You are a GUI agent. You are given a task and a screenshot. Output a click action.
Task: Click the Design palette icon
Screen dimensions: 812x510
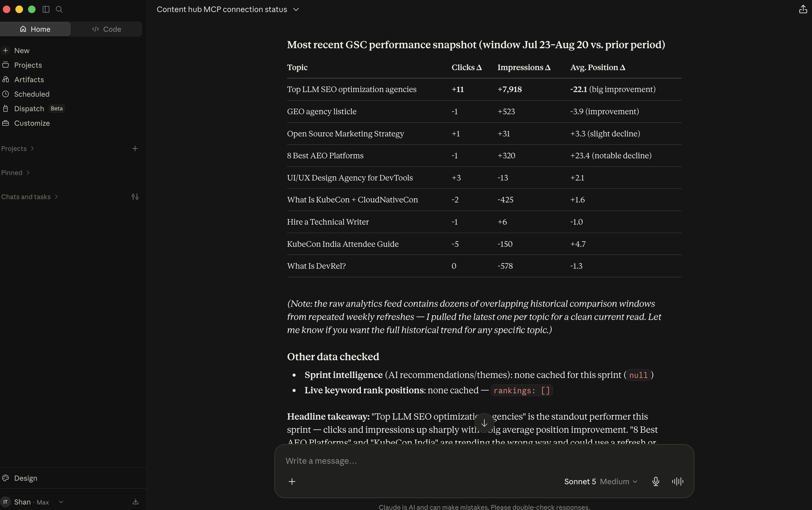(5, 478)
